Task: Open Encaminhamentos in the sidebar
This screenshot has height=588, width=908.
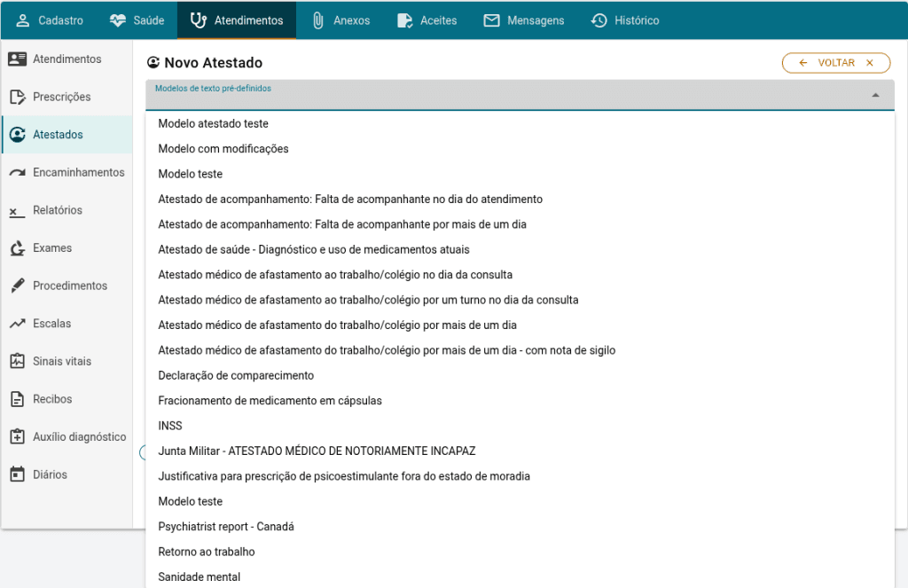Action: pyautogui.click(x=67, y=173)
